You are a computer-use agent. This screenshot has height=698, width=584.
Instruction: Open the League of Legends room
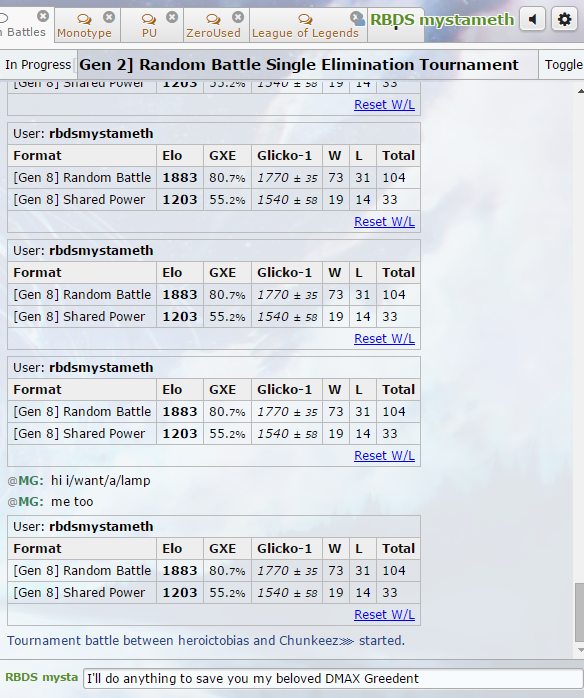pyautogui.click(x=305, y=25)
